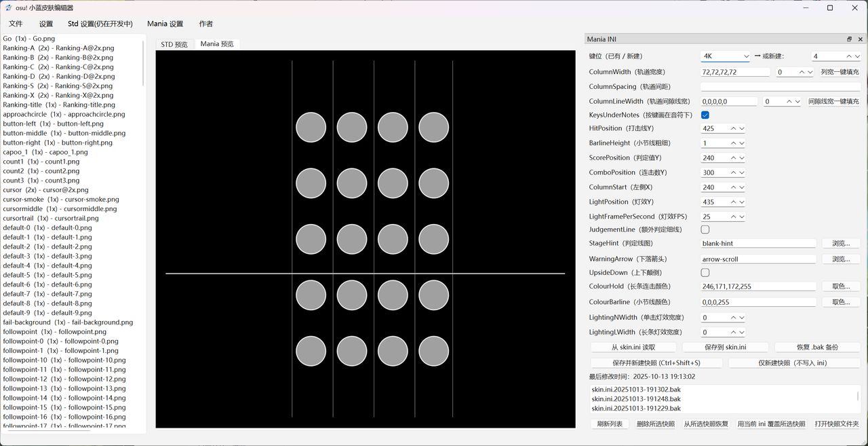Image resolution: width=868 pixels, height=446 pixels.
Task: Float the Mania INI panel
Action: click(x=849, y=39)
